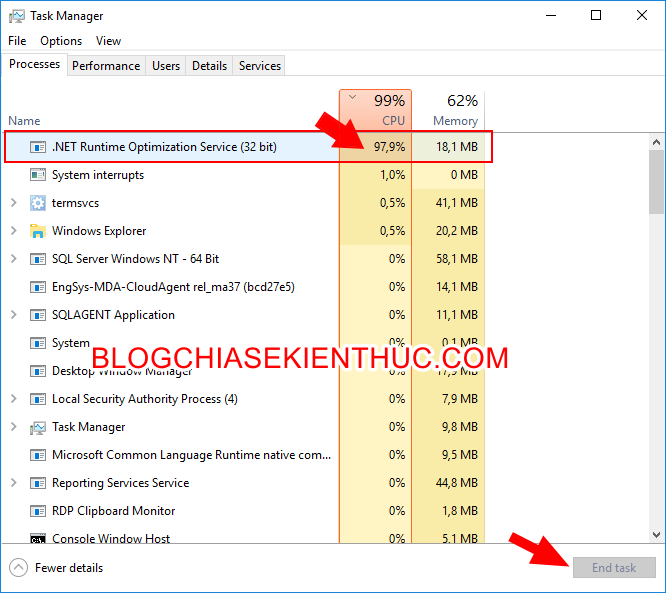Click the Desktop Window Manager icon
This screenshot has height=593, width=666.
point(38,371)
